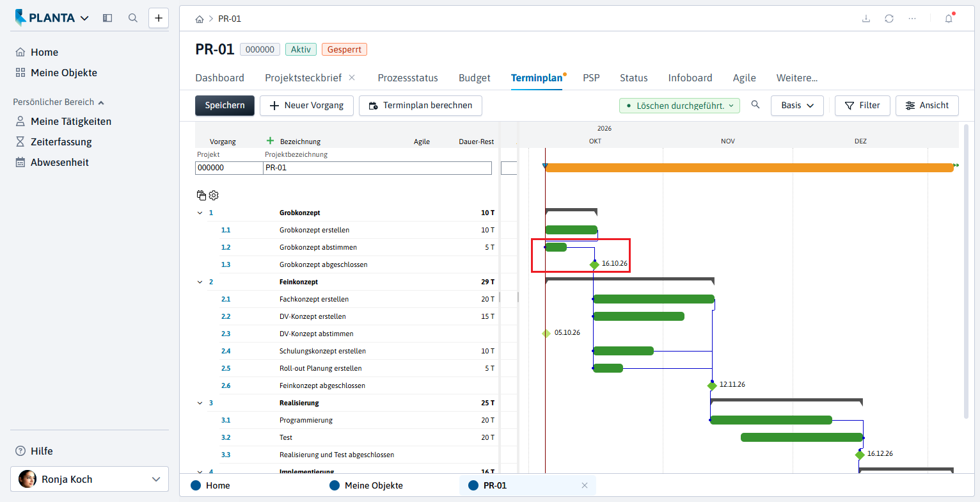Switch to the Dashboard tab

click(219, 77)
